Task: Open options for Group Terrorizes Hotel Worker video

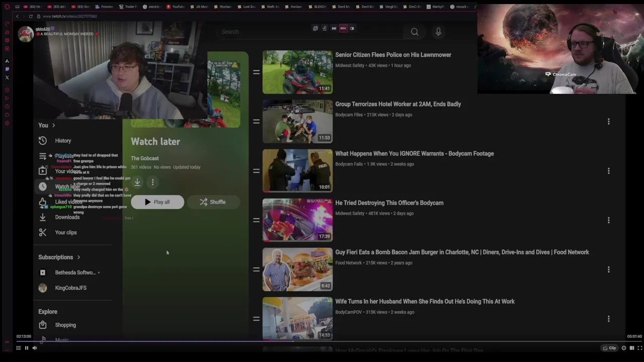Action: click(x=608, y=122)
